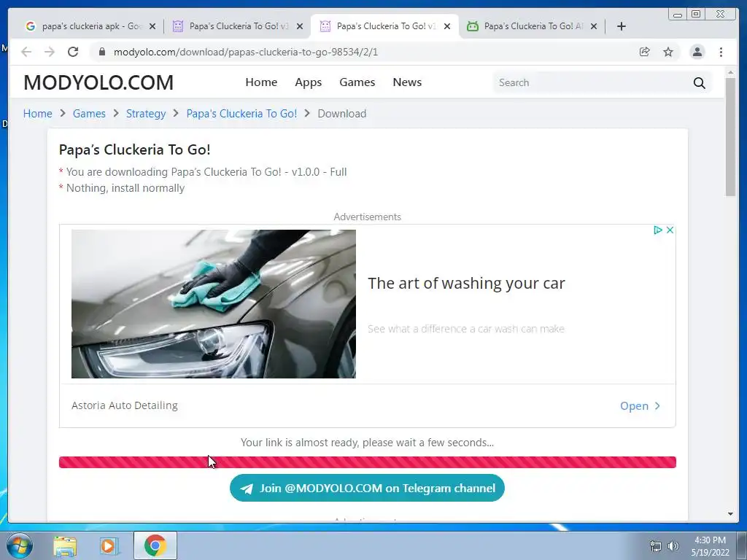The image size is (747, 560).
Task: Click Join @MODYOLO.COM on Telegram channel button
Action: (x=367, y=488)
